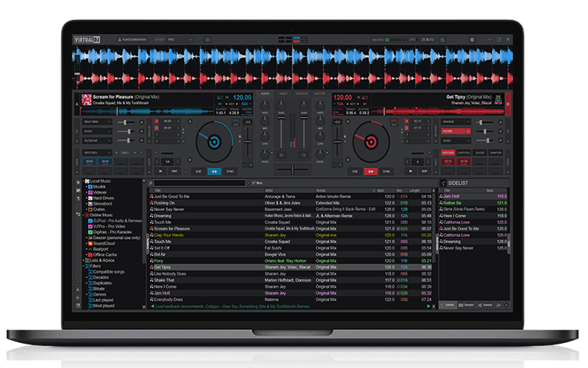Toggle SYNC on the left deck
Image resolution: width=588 pixels, height=368 pixels.
[x=229, y=171]
